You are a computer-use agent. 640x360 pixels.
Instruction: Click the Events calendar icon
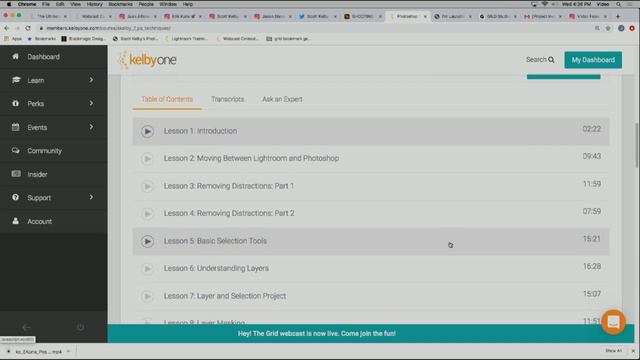[x=16, y=127]
